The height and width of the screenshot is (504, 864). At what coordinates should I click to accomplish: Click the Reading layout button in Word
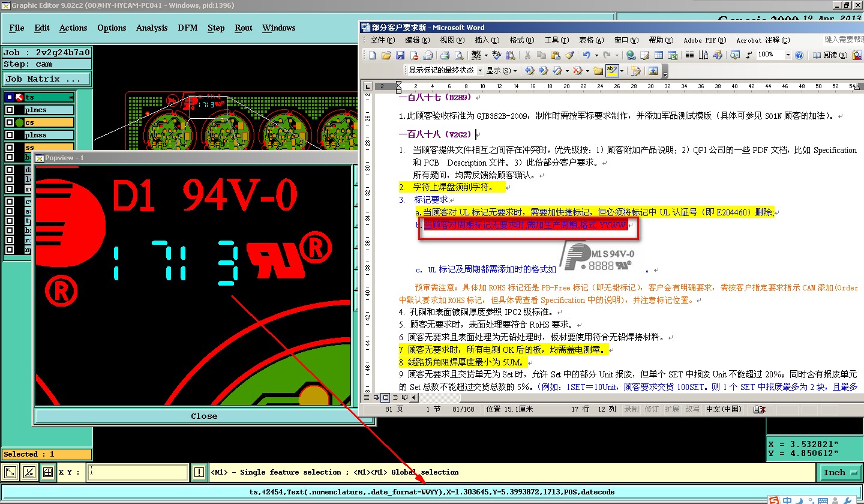[830, 55]
